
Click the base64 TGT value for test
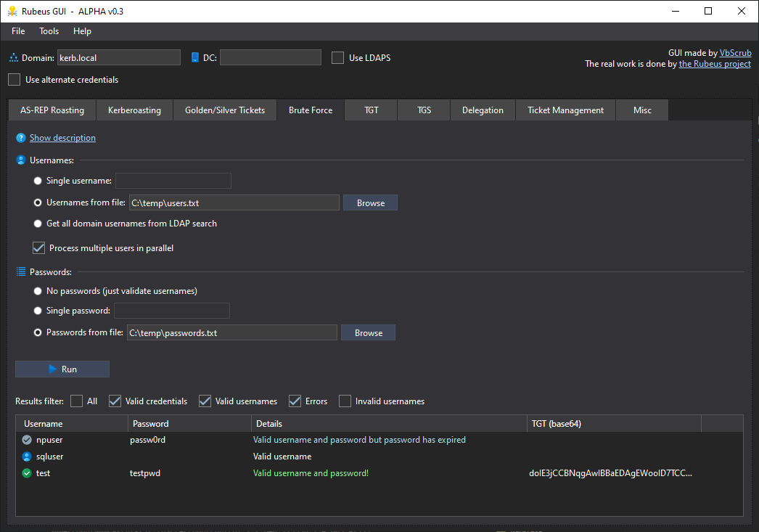(610, 473)
